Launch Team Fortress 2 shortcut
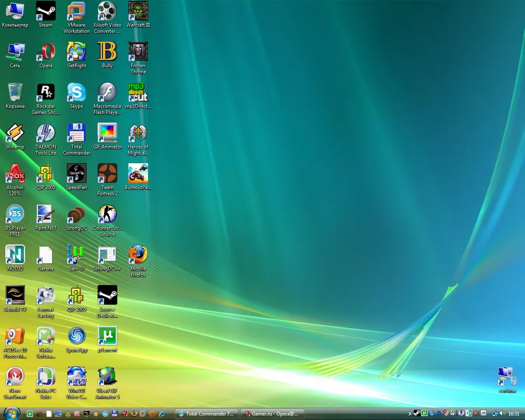 [x=107, y=174]
